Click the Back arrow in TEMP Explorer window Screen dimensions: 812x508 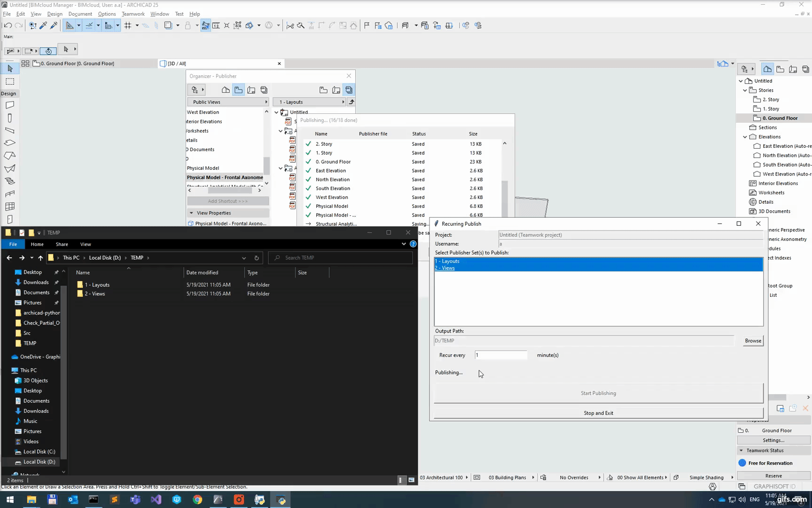pos(9,258)
